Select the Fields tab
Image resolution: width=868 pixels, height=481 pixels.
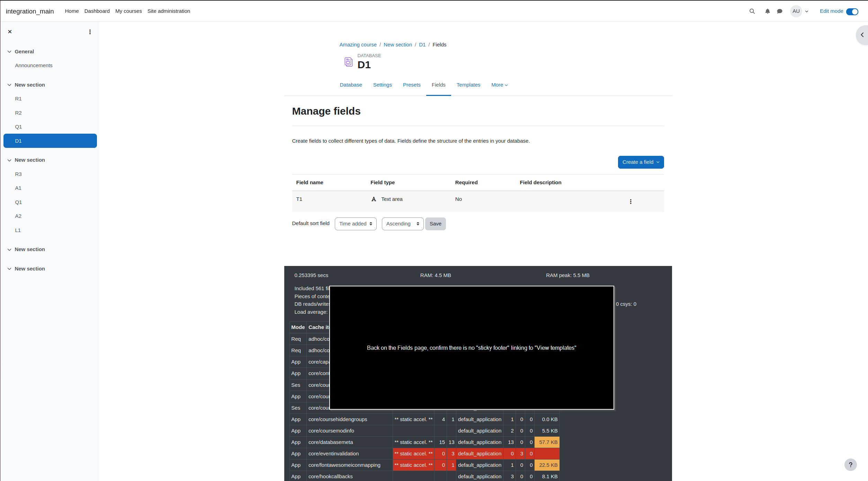pos(438,85)
